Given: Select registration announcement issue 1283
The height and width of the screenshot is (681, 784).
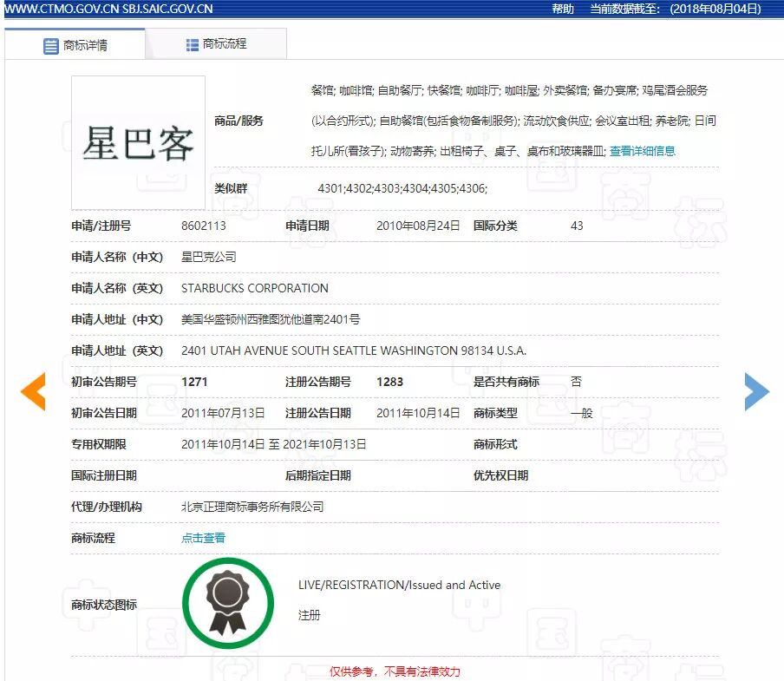Looking at the screenshot, I should point(389,382).
